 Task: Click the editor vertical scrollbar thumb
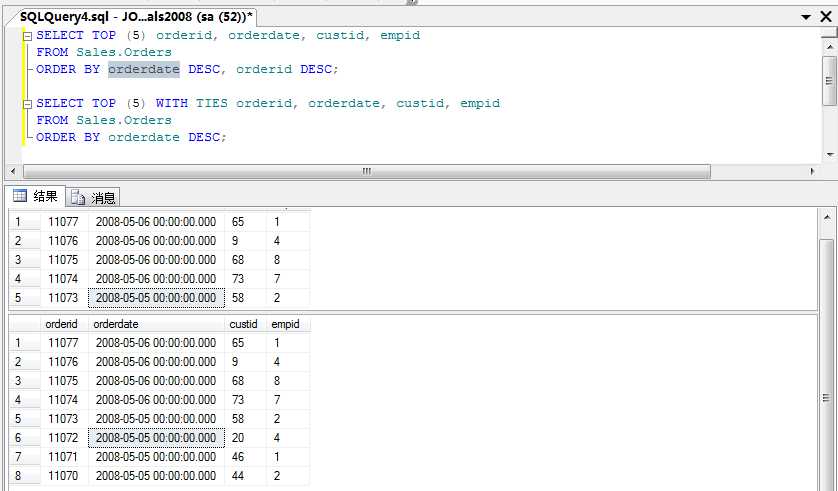click(x=829, y=80)
